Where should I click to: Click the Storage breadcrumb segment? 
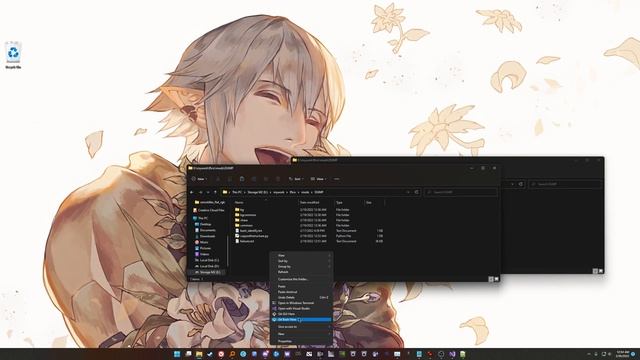click(x=258, y=192)
